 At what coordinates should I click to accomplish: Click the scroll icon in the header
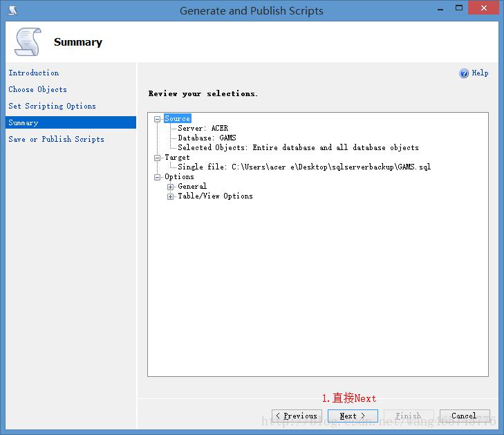pos(28,42)
